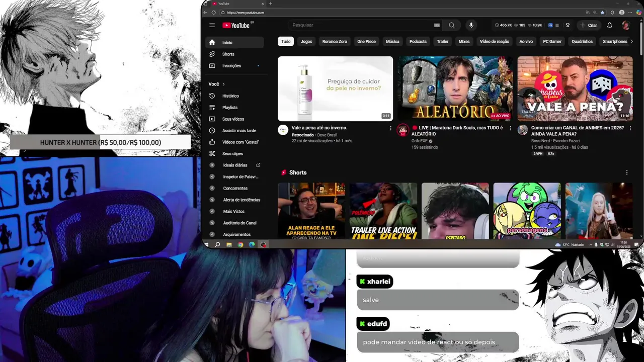
Task: Open the ALEATÓRIO Dark Souls live thumbnail
Action: click(455, 88)
